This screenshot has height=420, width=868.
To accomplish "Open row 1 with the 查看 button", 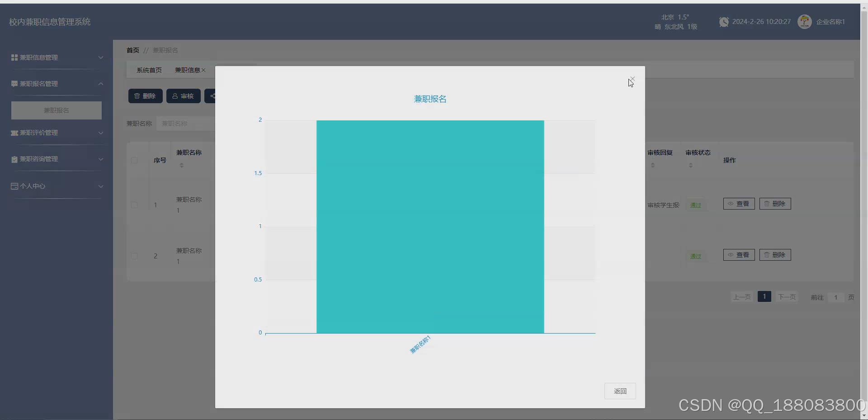I will pos(739,203).
